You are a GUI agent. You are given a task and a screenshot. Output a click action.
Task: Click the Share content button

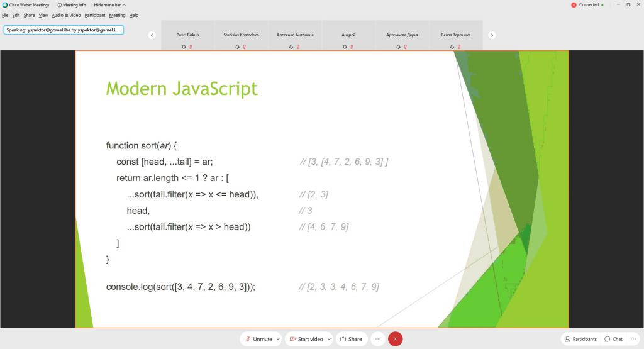pyautogui.click(x=351, y=339)
